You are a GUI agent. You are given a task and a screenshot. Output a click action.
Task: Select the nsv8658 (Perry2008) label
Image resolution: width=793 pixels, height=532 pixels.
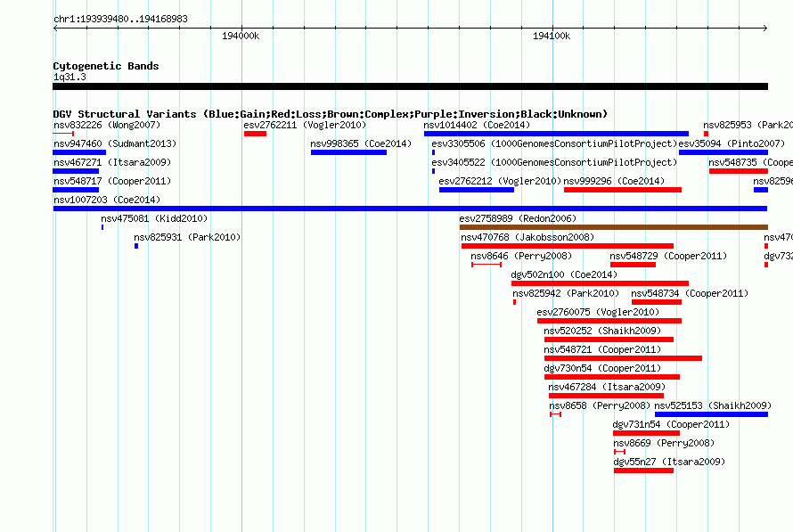[x=600, y=405]
